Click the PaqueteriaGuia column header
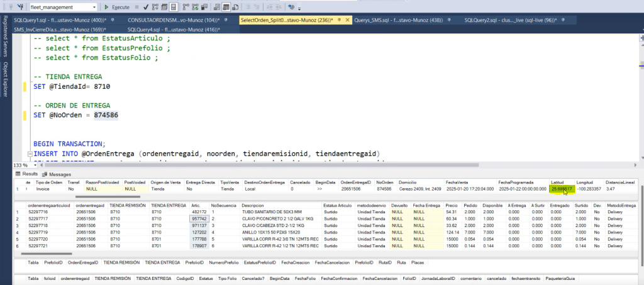Viewport: 644px width, 285px height. (559, 278)
